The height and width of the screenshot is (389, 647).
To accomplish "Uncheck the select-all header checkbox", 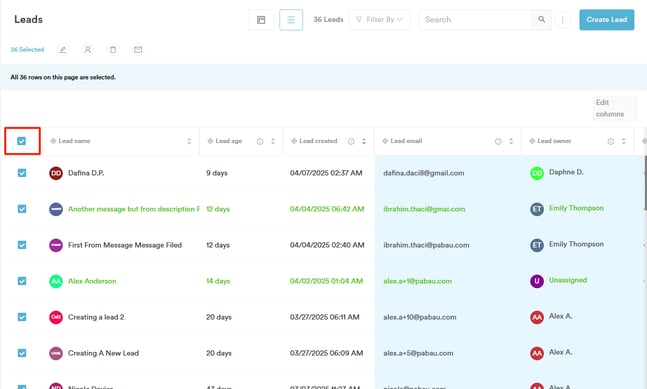I will (21, 141).
